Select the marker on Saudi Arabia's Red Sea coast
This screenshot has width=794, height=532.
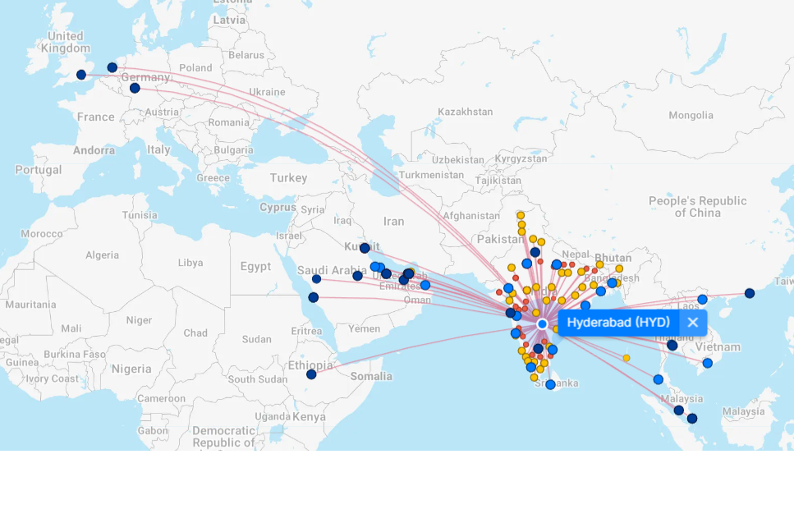[x=313, y=297]
